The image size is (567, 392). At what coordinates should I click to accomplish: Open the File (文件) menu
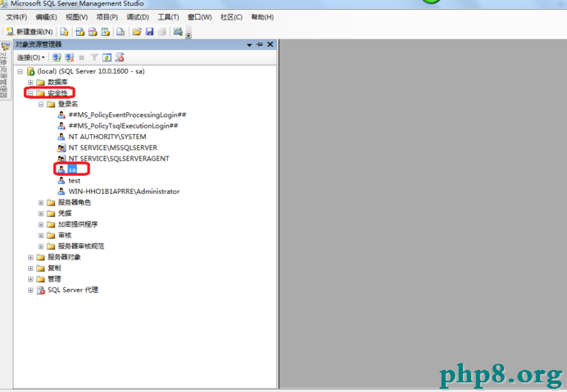pos(16,17)
